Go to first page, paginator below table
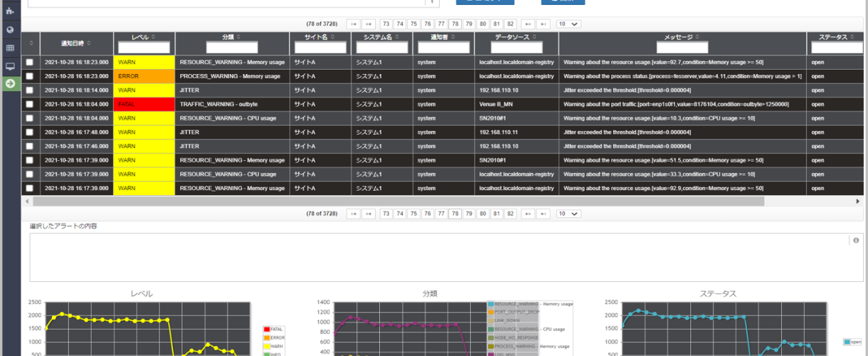The image size is (868, 356). (354, 214)
